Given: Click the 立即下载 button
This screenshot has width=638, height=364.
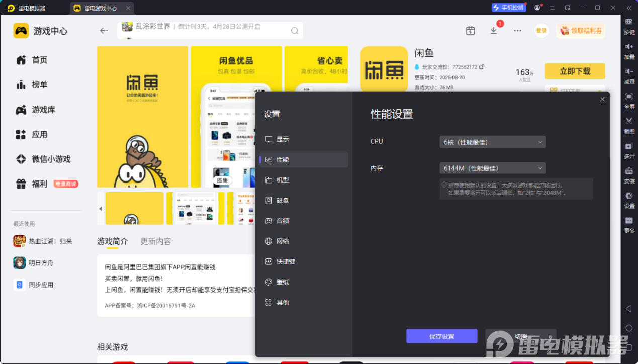Looking at the screenshot, I should coord(575,71).
